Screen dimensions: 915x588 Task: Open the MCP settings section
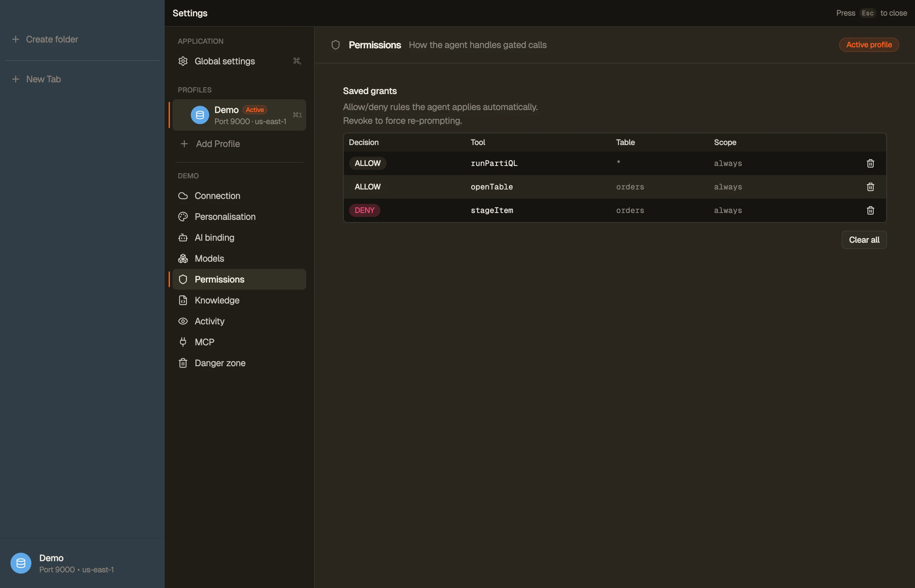(239, 342)
